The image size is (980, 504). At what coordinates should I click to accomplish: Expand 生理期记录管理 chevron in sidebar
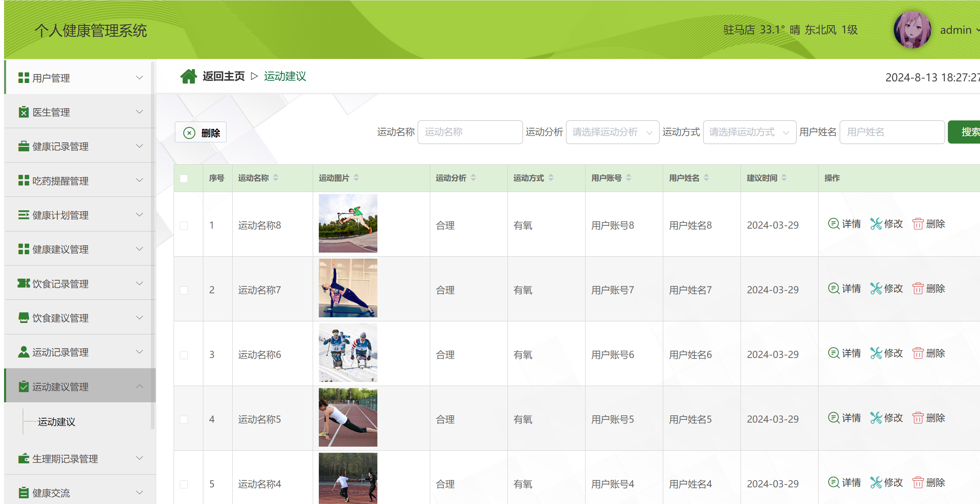click(x=139, y=458)
